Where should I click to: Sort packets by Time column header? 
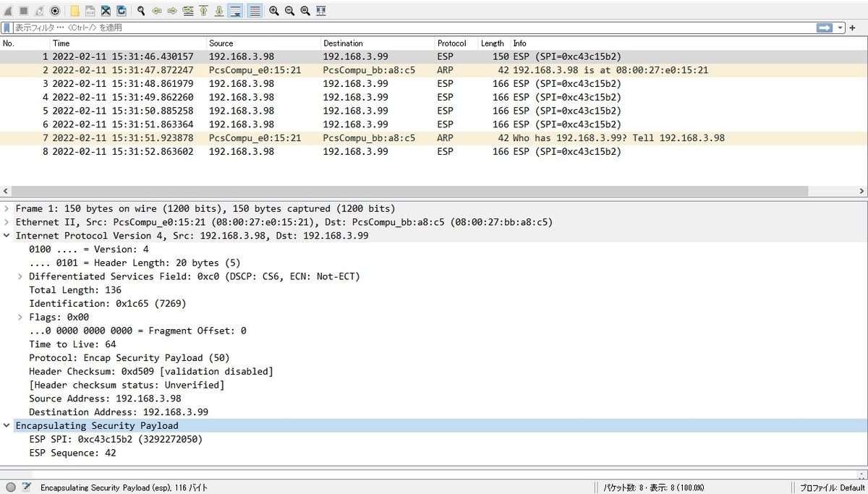(x=128, y=43)
